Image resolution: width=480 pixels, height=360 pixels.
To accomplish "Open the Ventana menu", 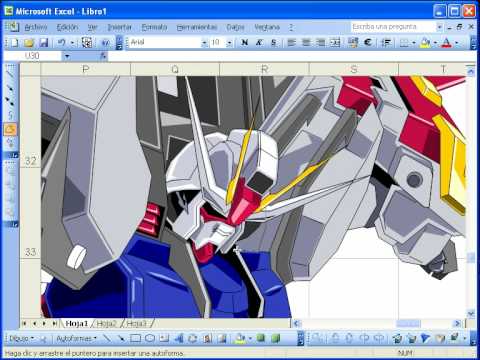I will tap(267, 27).
